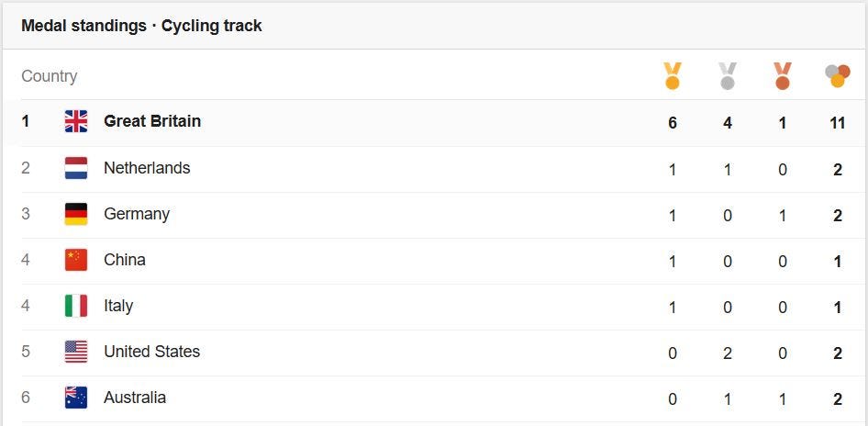The width and height of the screenshot is (868, 426).
Task: Click the Country column header
Action: pyautogui.click(x=50, y=76)
